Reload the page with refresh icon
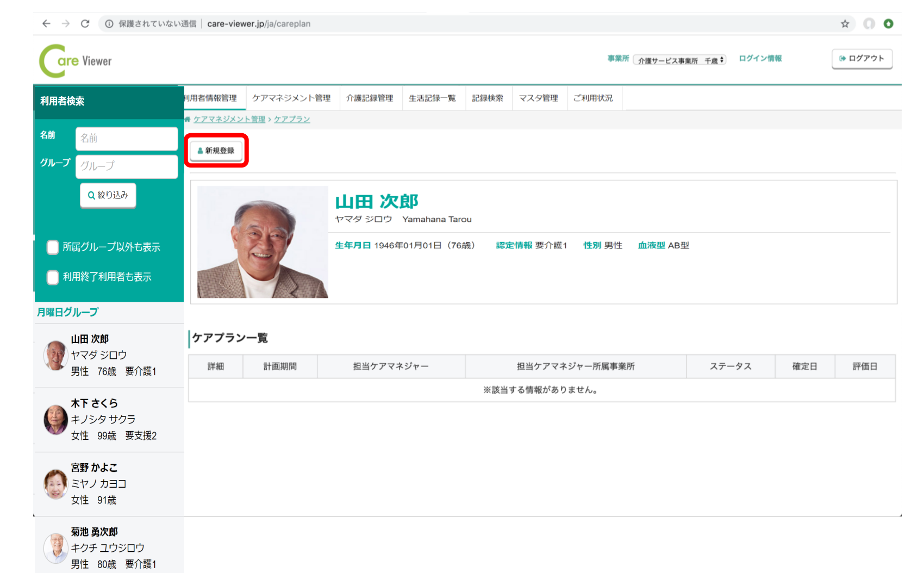 (x=85, y=23)
